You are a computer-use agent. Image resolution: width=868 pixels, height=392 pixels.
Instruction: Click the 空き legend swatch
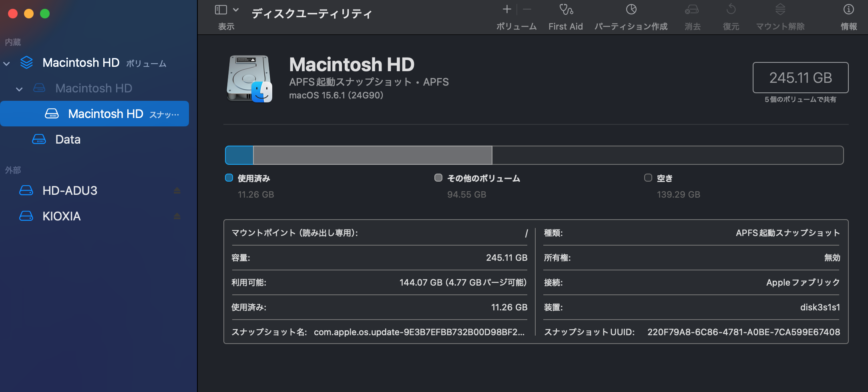pyautogui.click(x=648, y=178)
